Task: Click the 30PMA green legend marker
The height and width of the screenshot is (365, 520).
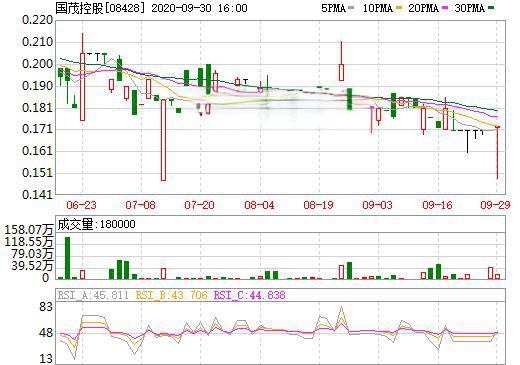Action: [491, 7]
